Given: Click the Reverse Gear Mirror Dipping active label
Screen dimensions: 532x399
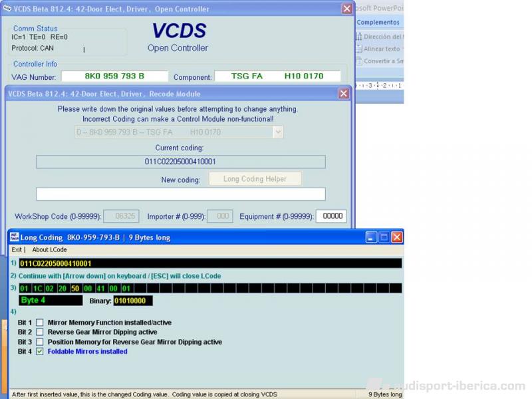Looking at the screenshot, I should [102, 332].
